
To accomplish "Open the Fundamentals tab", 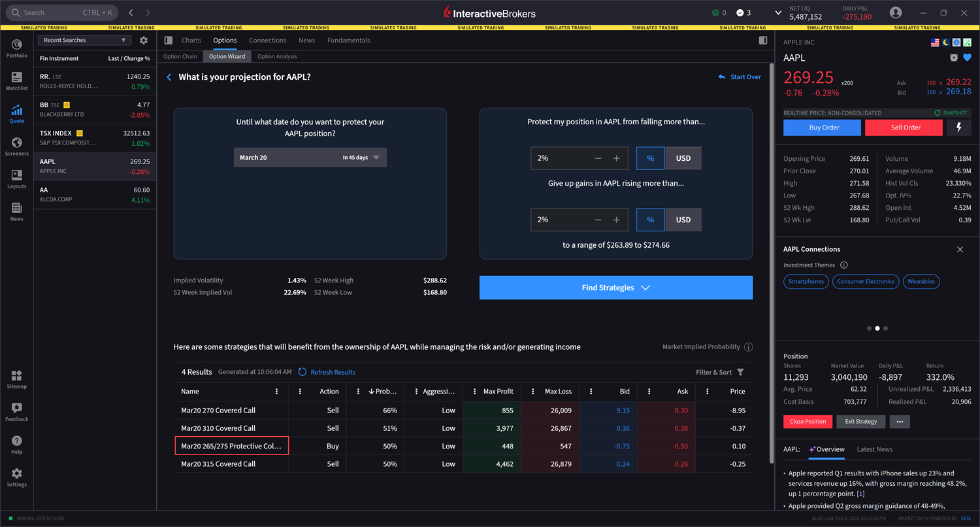I will click(348, 41).
